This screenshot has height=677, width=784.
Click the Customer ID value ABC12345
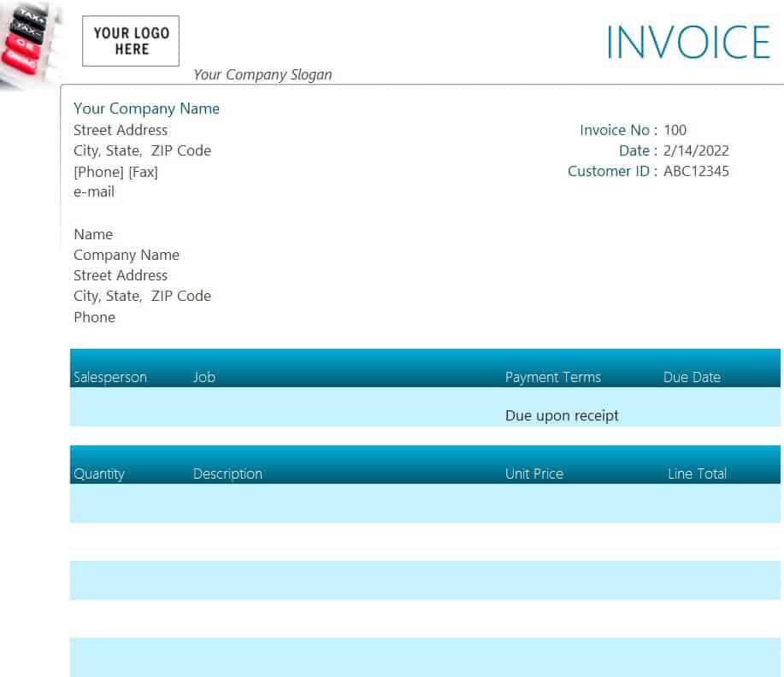tap(696, 171)
